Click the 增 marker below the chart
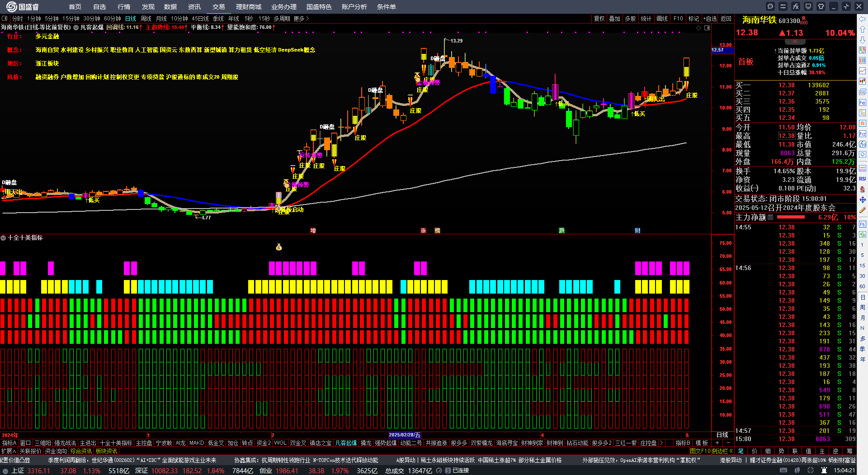The height and width of the screenshot is (475, 868). [313, 231]
